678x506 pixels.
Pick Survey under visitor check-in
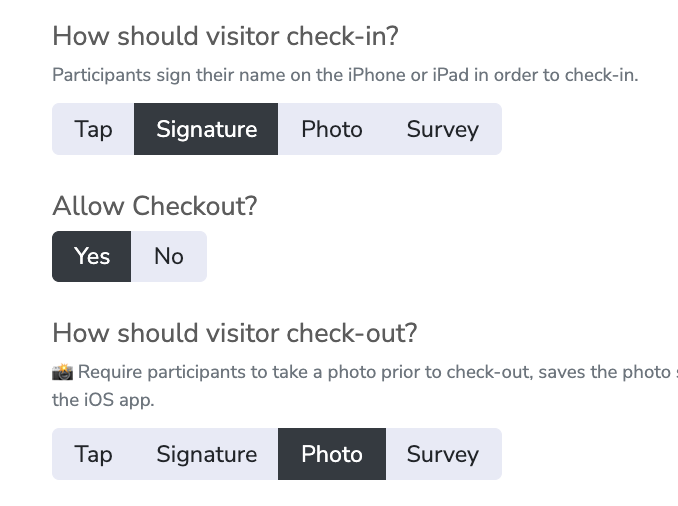(x=442, y=129)
